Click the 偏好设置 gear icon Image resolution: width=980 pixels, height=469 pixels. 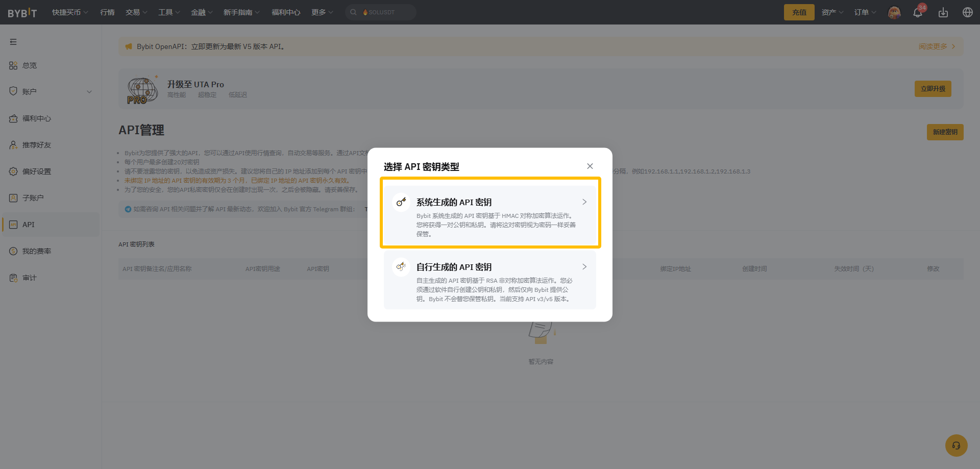tap(13, 171)
